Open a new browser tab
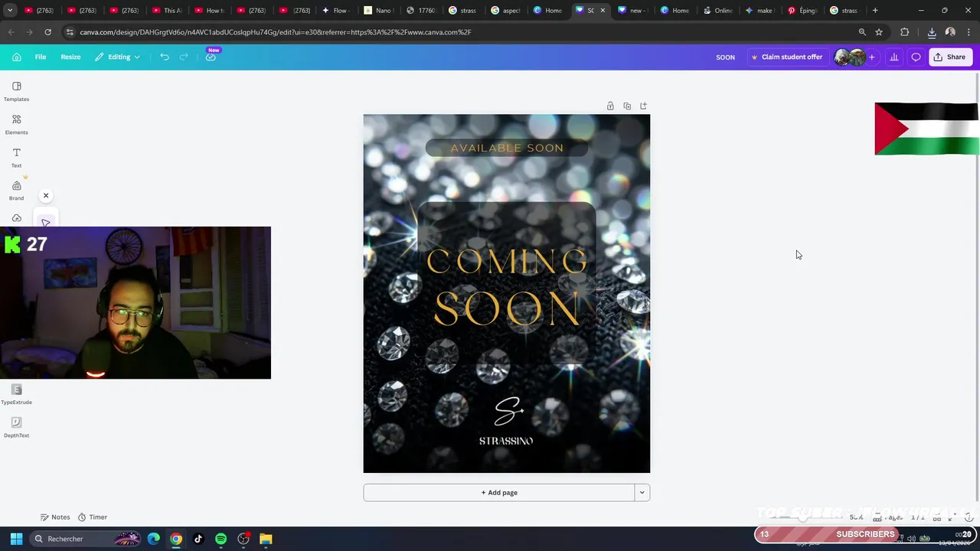Image resolution: width=980 pixels, height=551 pixels. point(875,11)
